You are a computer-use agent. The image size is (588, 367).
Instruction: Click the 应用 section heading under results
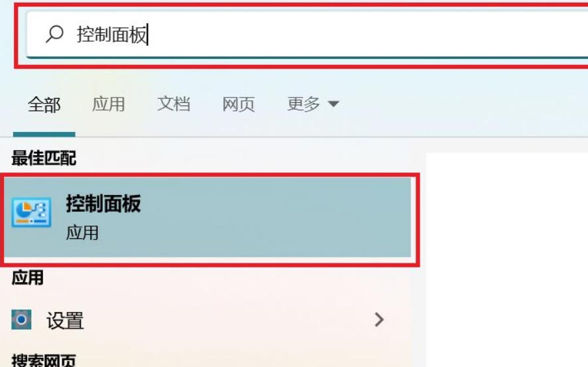click(x=27, y=277)
